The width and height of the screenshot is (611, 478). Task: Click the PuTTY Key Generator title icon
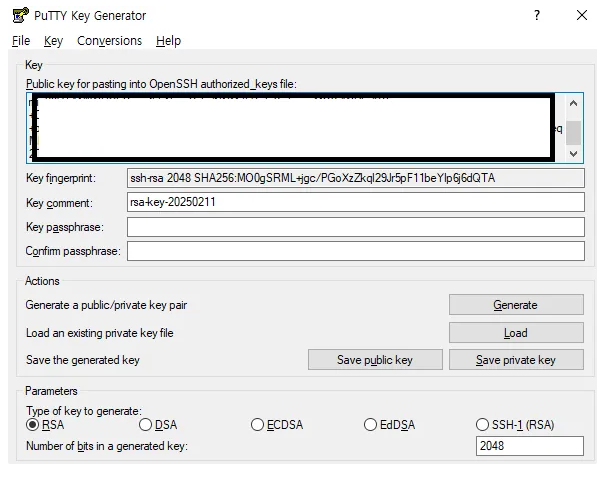click(x=21, y=15)
